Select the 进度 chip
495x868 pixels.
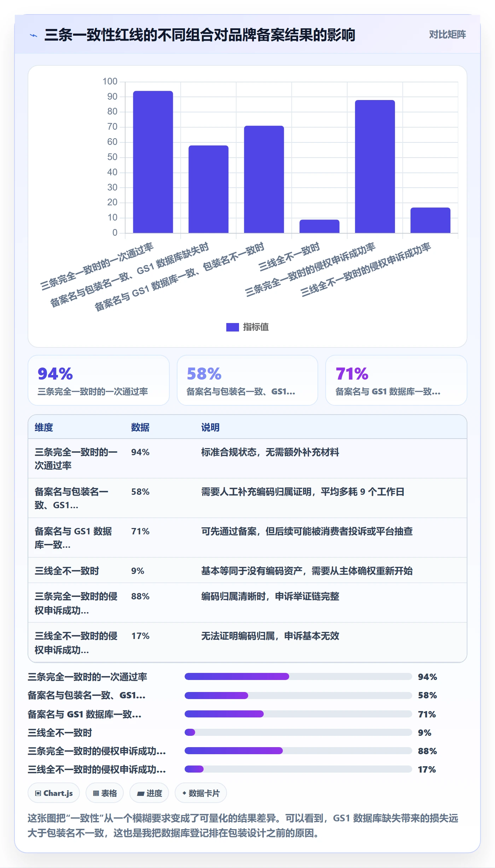pyautogui.click(x=149, y=793)
